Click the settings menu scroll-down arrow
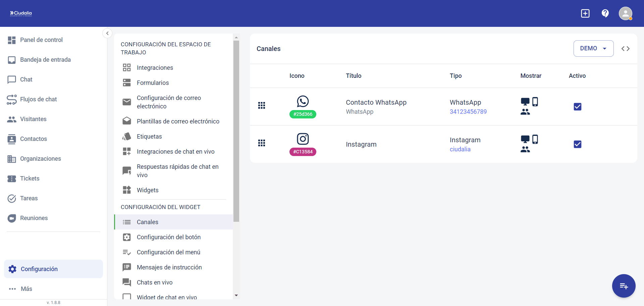Image resolution: width=644 pixels, height=306 pixels. point(236,296)
